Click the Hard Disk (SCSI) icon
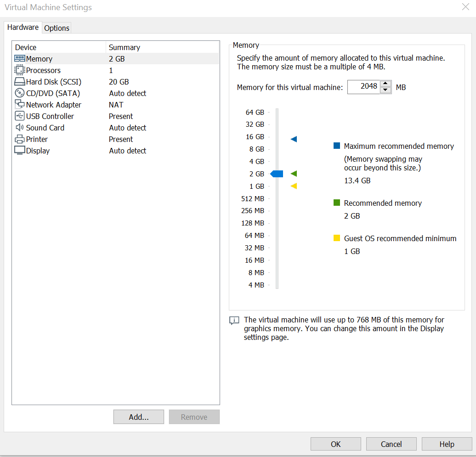Viewport: 476px width, 457px height. coord(20,82)
